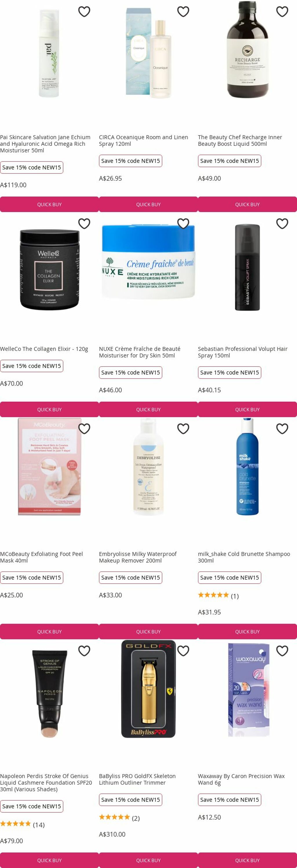Tap heart on WelleCo Collagen Elixir
The height and width of the screenshot is (868, 297).
(84, 223)
